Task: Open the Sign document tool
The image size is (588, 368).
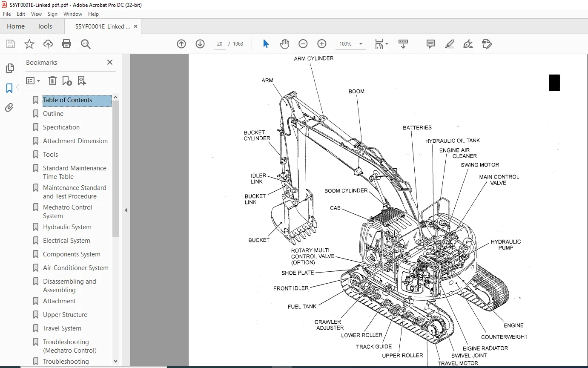Action: point(468,44)
